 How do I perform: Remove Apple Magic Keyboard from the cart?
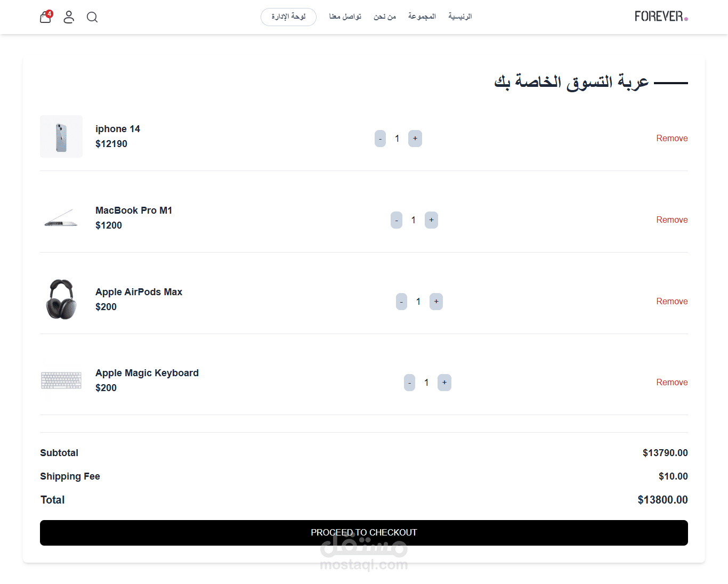(672, 383)
